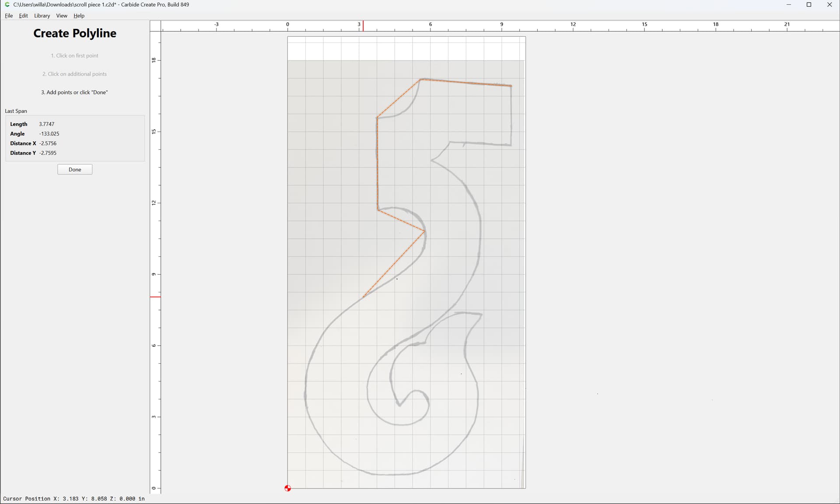Click the Last Span label
The image size is (840, 504).
(16, 111)
